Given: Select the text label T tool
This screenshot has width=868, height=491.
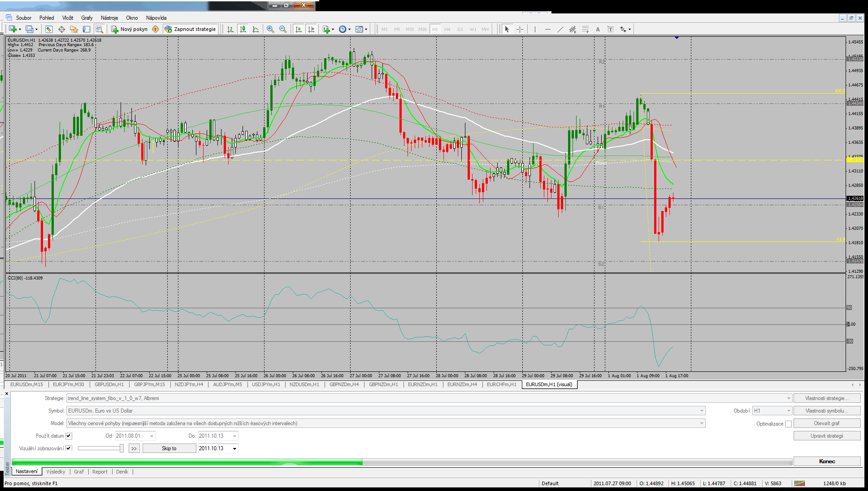Looking at the screenshot, I should pos(610,29).
